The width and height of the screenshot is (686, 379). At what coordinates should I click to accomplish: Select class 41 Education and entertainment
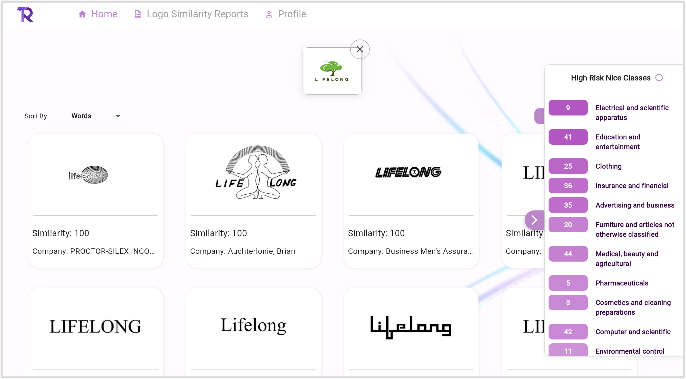568,137
